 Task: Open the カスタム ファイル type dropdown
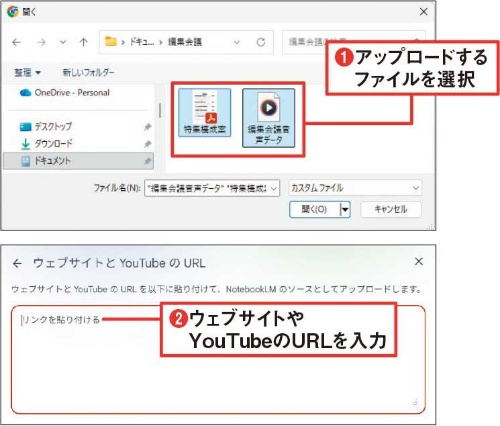355,188
